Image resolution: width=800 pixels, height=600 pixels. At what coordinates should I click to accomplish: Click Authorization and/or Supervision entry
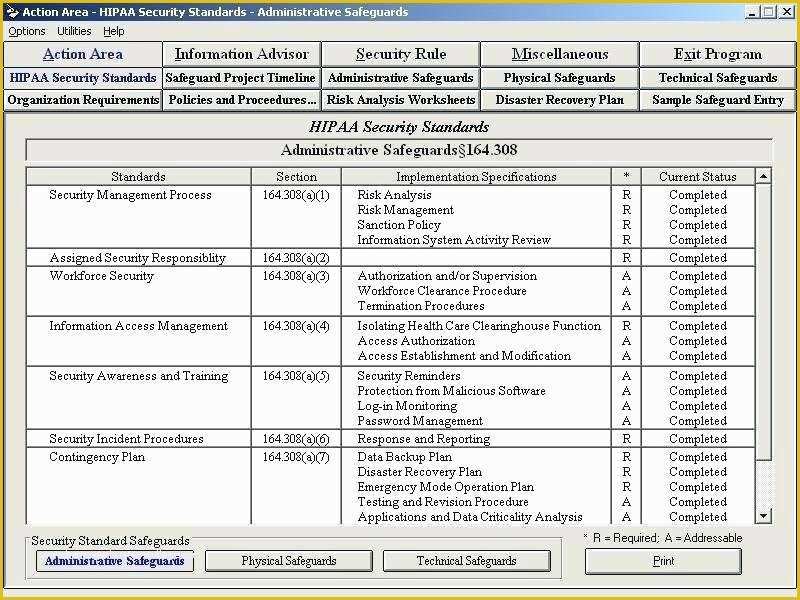pos(447,276)
